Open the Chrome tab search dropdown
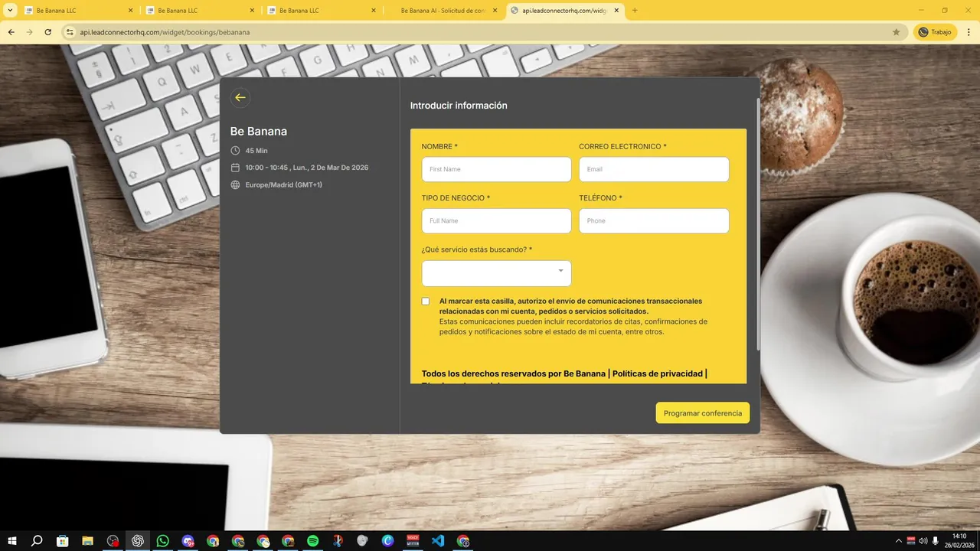Screen dimensions: 980x551 tap(11, 11)
